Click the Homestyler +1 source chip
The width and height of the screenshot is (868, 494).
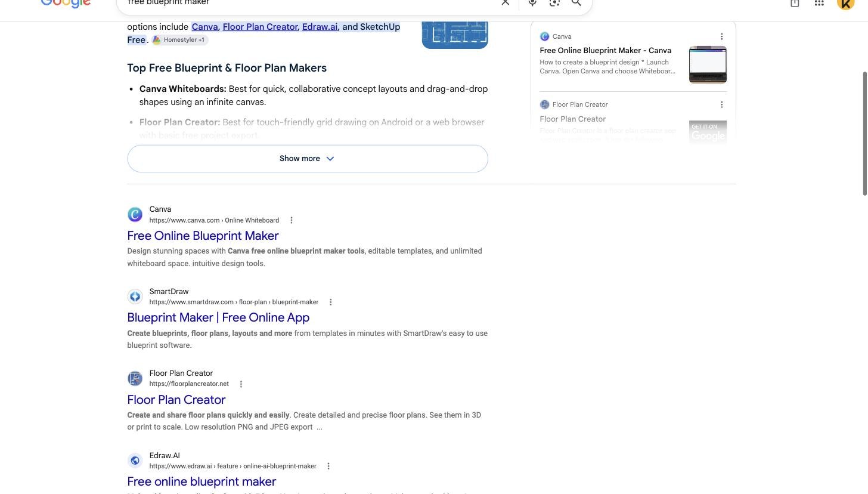pyautogui.click(x=179, y=40)
